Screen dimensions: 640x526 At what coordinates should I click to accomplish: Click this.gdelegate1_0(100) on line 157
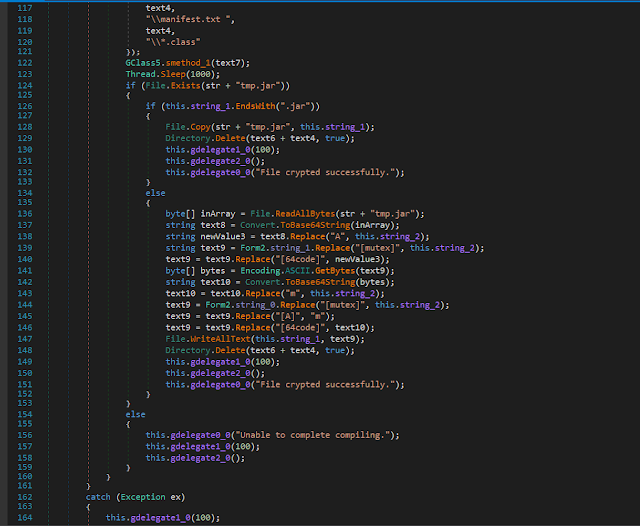point(202,446)
